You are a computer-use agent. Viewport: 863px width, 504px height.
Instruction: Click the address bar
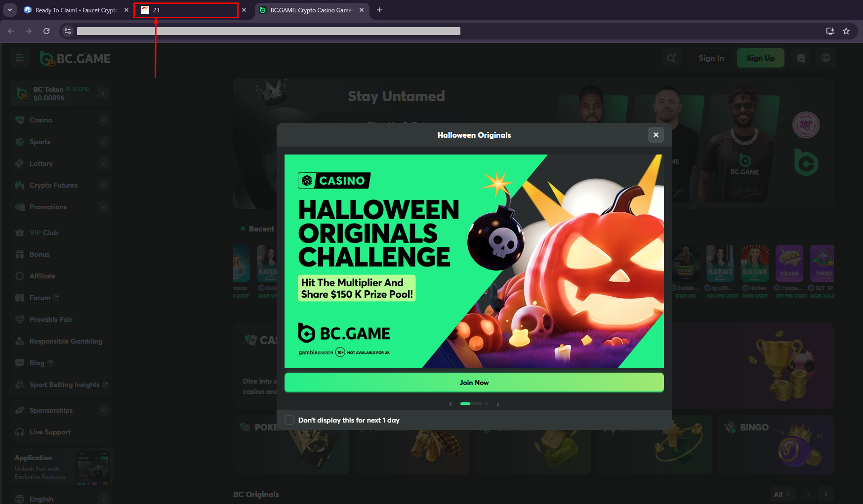tap(269, 31)
